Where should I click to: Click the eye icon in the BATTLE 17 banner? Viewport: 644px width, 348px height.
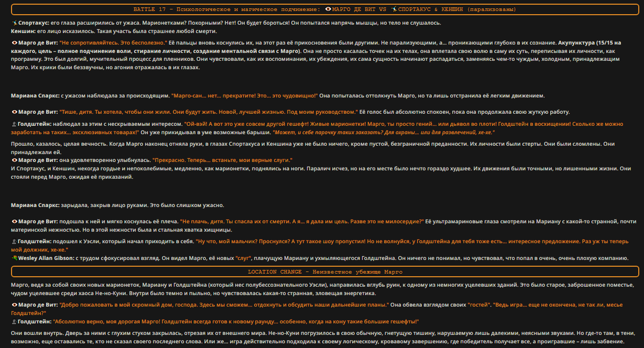[329, 9]
